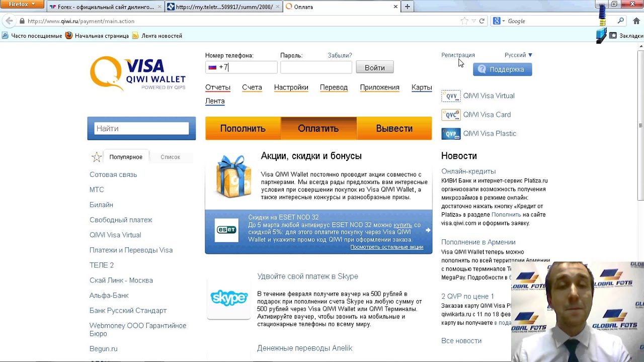Open the Отчеты menu link
644x362 pixels.
[218, 87]
